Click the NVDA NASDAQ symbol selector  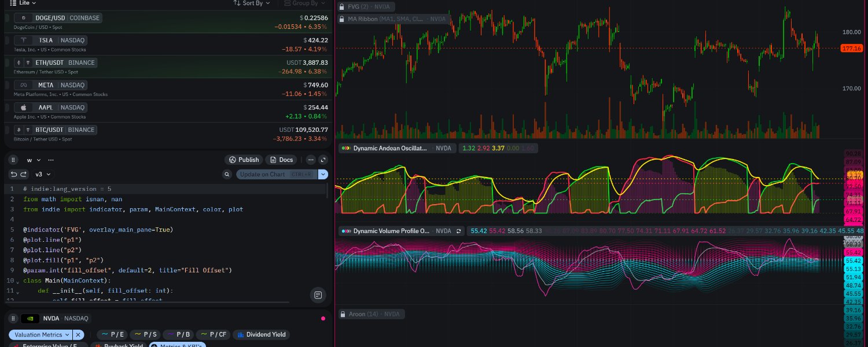[56, 318]
